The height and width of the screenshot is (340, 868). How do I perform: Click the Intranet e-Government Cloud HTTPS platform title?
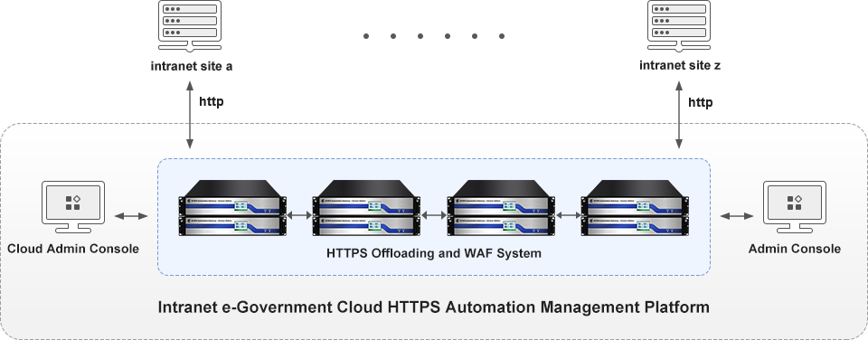click(433, 307)
